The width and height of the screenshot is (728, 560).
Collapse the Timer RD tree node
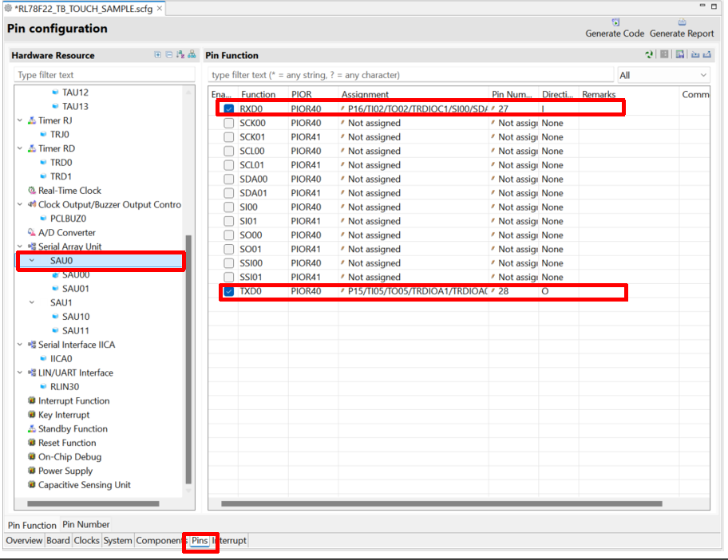pos(20,148)
